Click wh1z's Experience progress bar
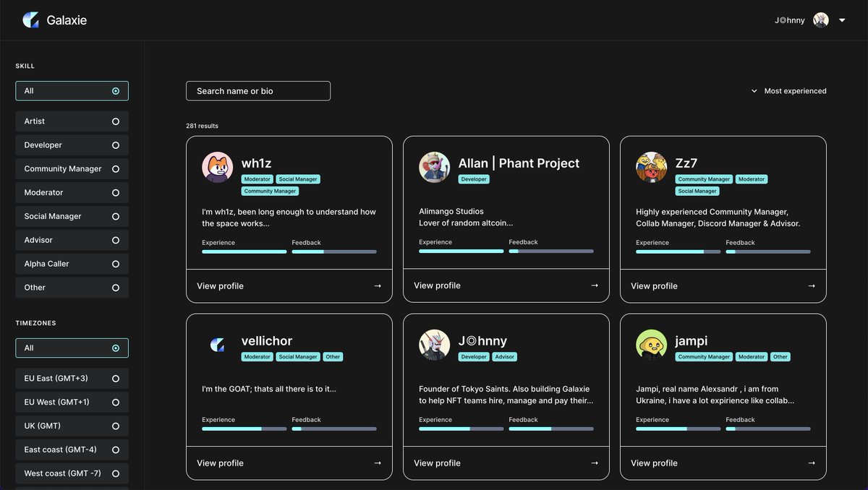Image resolution: width=868 pixels, height=490 pixels. [244, 252]
